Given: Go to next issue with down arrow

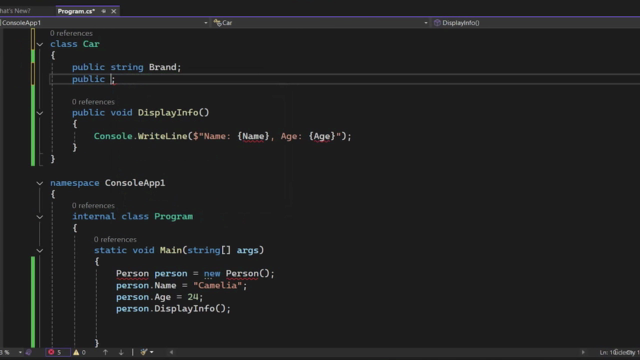Looking at the screenshot, I should click(121, 352).
